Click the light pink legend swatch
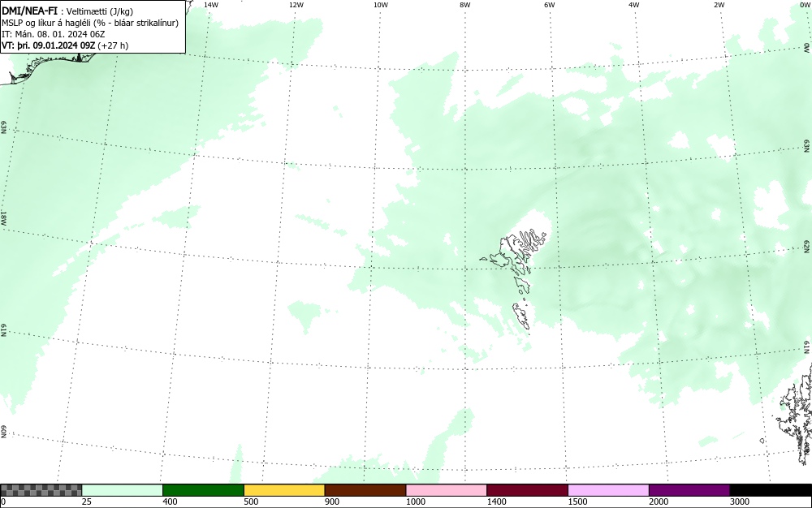812x508 pixels. [x=447, y=490]
